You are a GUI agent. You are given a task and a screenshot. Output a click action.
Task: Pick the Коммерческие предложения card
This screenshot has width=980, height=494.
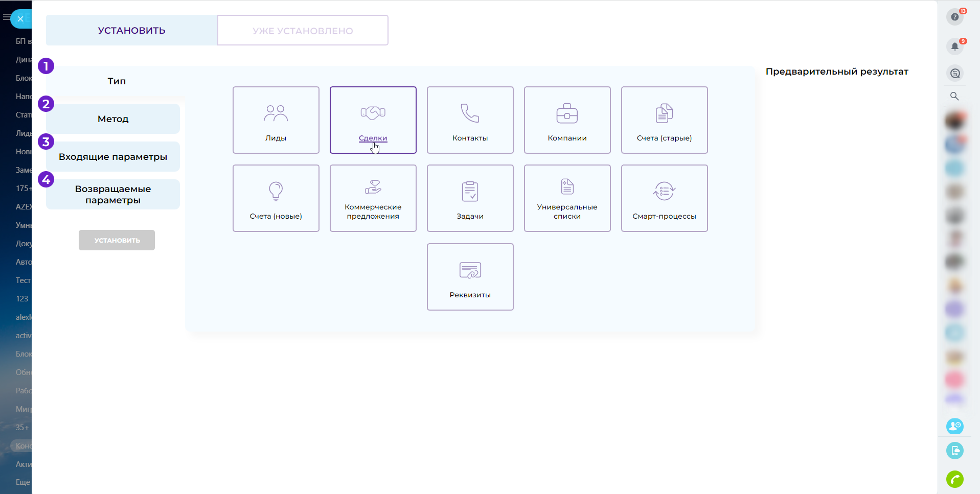coord(373,198)
